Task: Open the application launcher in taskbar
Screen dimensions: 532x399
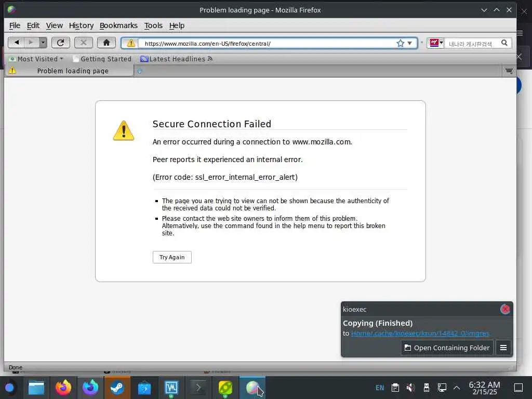Action: [x=9, y=388]
